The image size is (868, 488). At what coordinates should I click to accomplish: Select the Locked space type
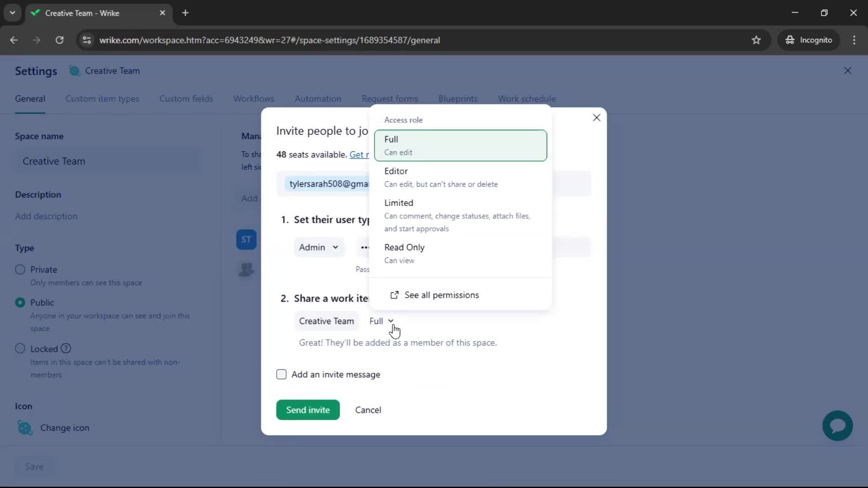click(x=20, y=349)
